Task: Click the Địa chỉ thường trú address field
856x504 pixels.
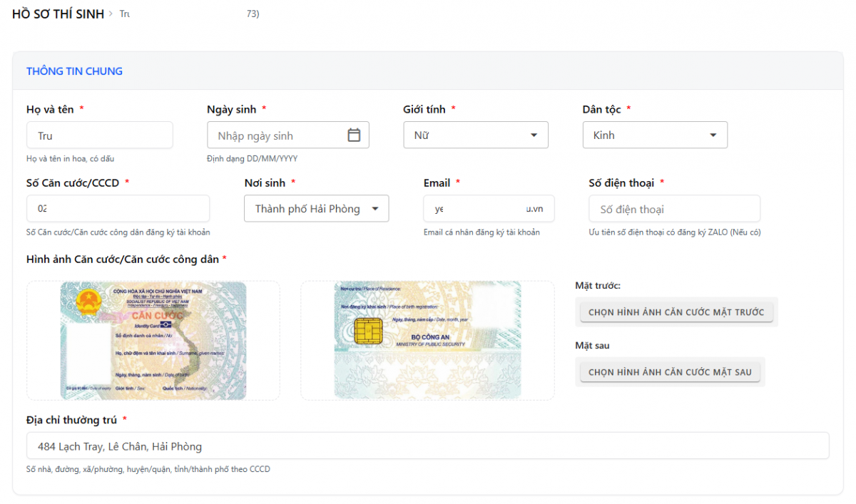Action: [x=427, y=446]
